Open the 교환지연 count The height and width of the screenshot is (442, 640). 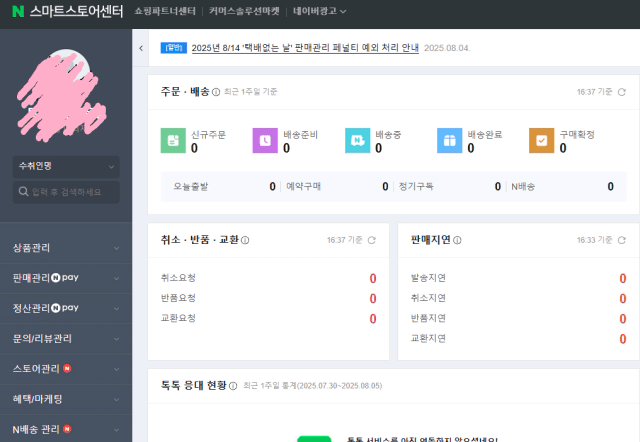(622, 339)
